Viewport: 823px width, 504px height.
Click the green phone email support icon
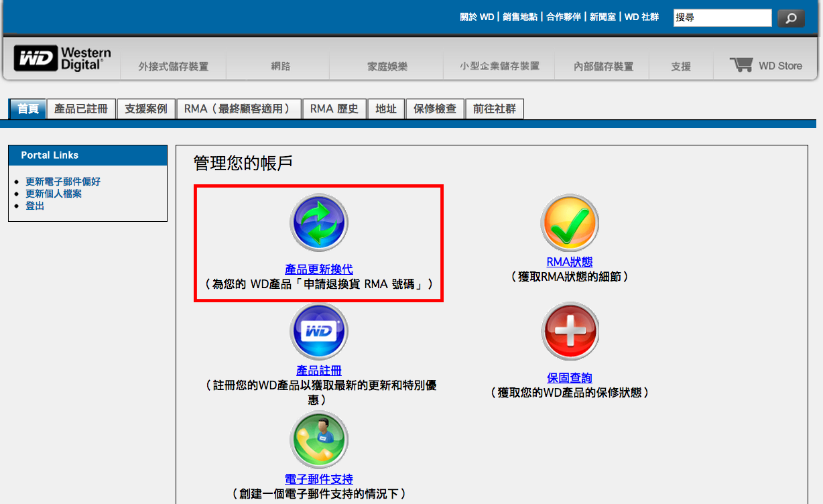point(318,440)
